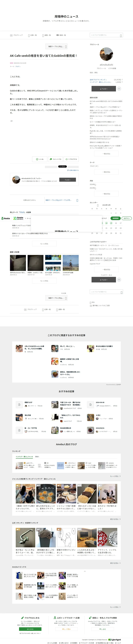Click 一覧を見る under 月別 section
This screenshot has height=644, width=133.
(x=106, y=194)
